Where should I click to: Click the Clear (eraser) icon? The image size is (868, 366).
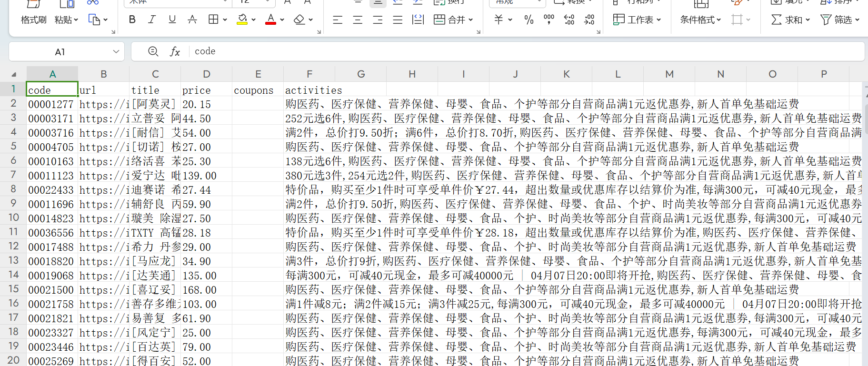(x=299, y=20)
